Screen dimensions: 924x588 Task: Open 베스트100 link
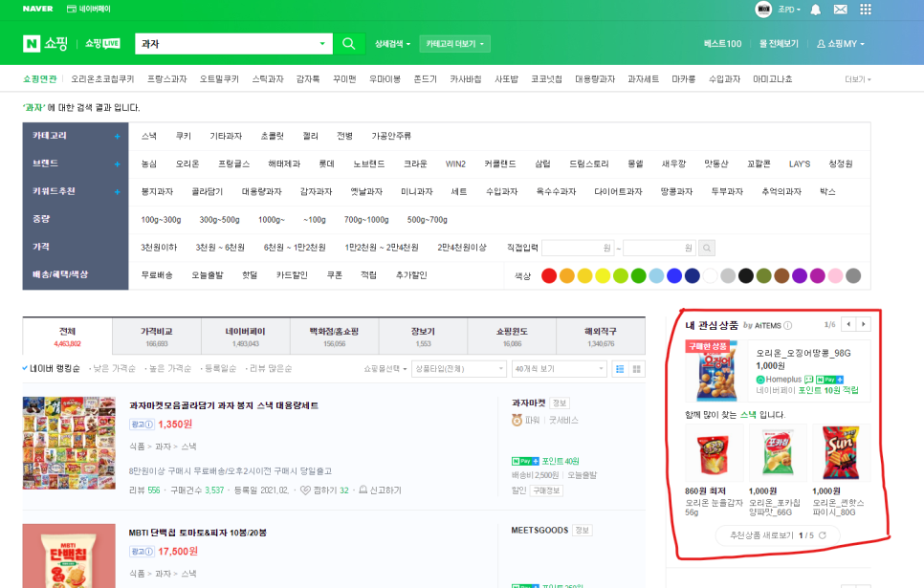pos(722,44)
